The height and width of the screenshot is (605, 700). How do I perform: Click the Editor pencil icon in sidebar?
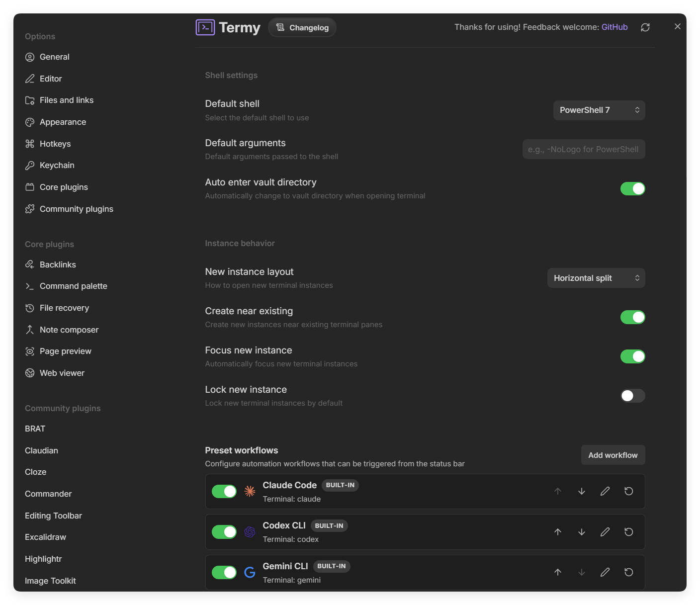30,79
